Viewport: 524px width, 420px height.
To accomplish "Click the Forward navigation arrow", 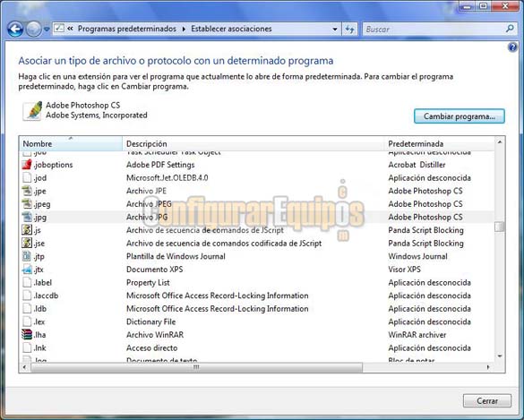I will [33, 30].
